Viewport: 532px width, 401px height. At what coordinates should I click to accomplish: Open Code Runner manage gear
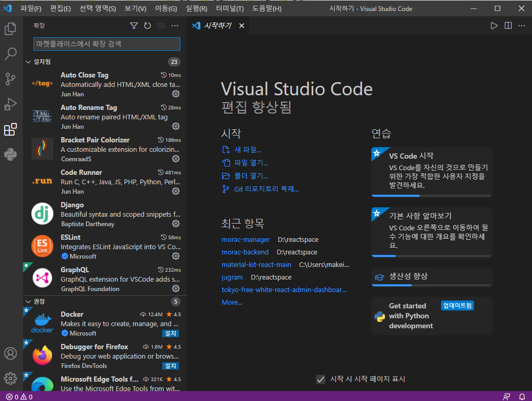coord(176,191)
